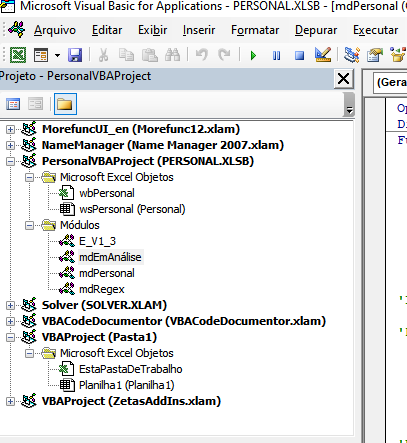
Task: Click the Copy icon in the toolbar
Action: [126, 55]
